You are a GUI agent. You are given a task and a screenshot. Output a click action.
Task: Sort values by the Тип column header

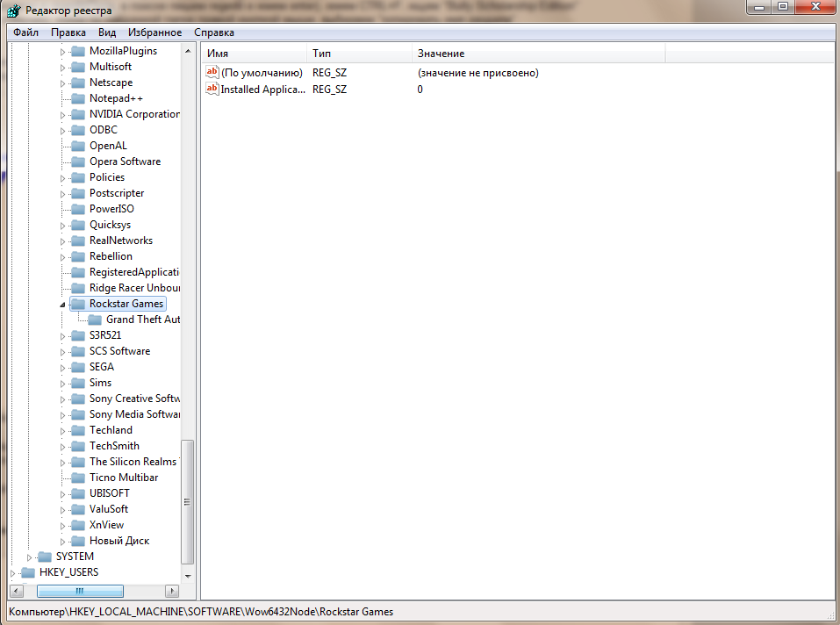pos(360,54)
